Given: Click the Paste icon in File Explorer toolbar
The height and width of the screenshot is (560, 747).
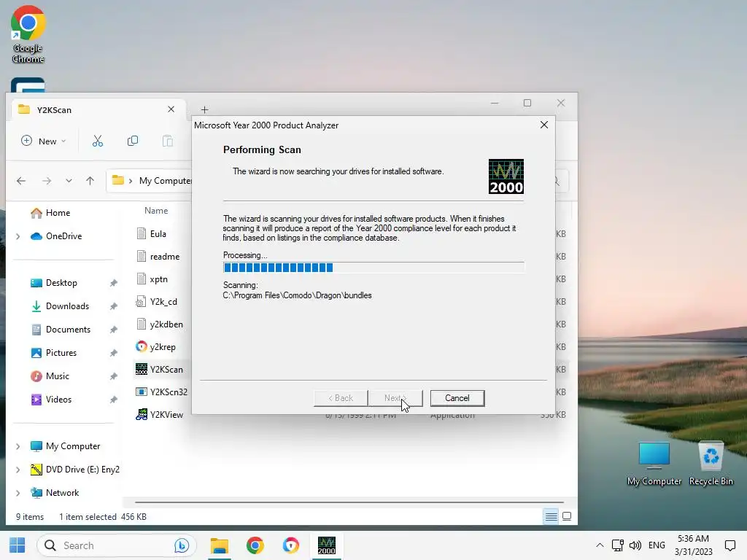Looking at the screenshot, I should pyautogui.click(x=167, y=141).
